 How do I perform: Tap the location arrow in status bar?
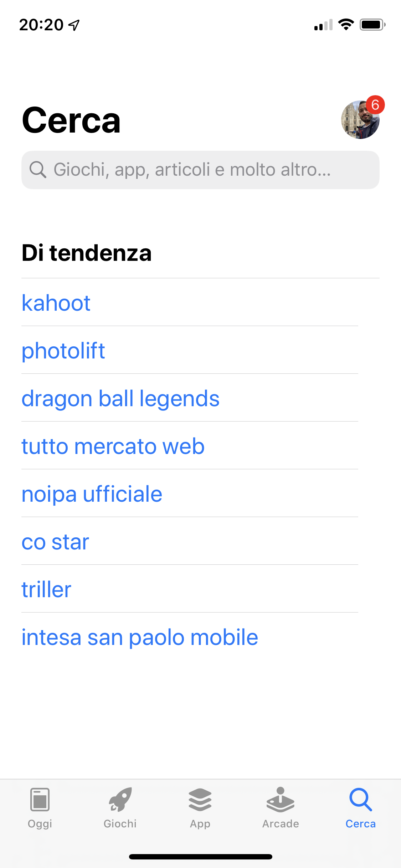[74, 25]
